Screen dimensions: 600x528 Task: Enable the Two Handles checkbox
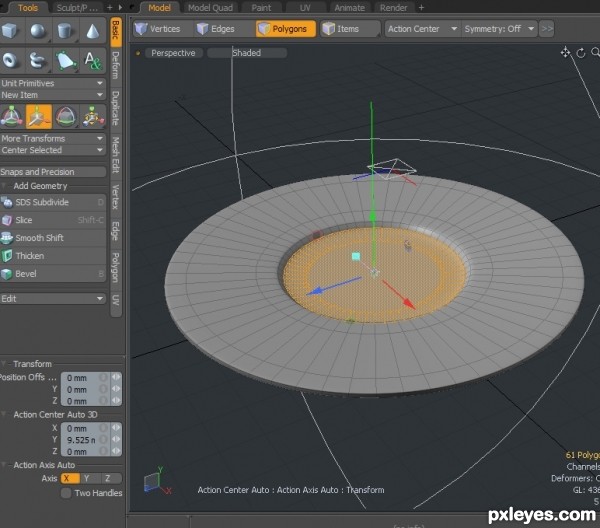66,493
